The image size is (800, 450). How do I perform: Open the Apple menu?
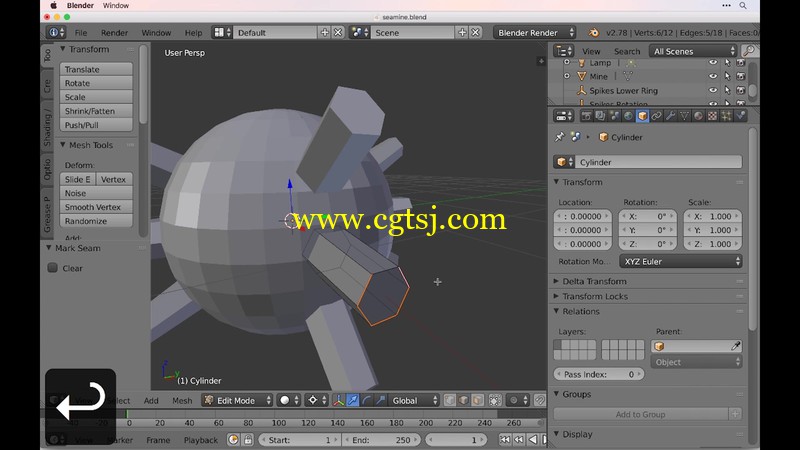(54, 6)
